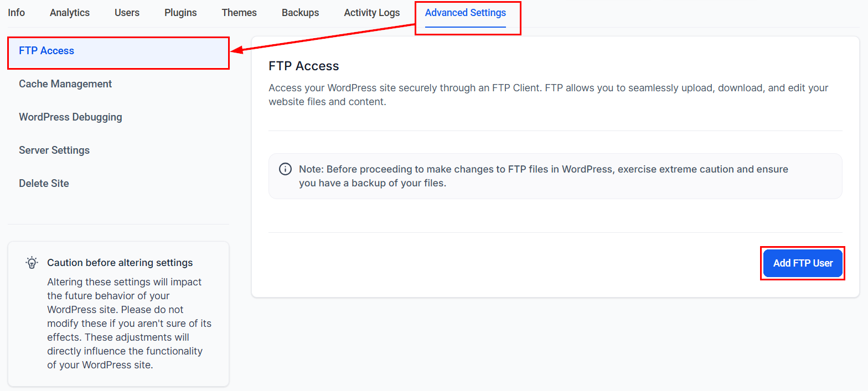Click the Caution before altering settings title
Image resolution: width=868 pixels, height=391 pixels.
click(120, 263)
